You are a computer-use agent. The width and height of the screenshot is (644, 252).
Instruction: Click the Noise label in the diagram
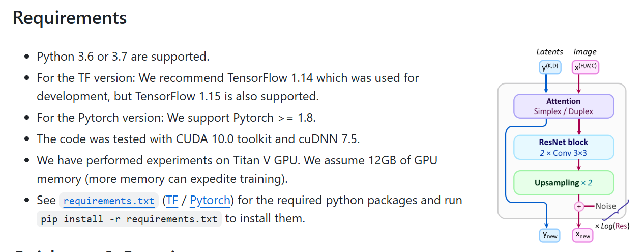(605, 206)
